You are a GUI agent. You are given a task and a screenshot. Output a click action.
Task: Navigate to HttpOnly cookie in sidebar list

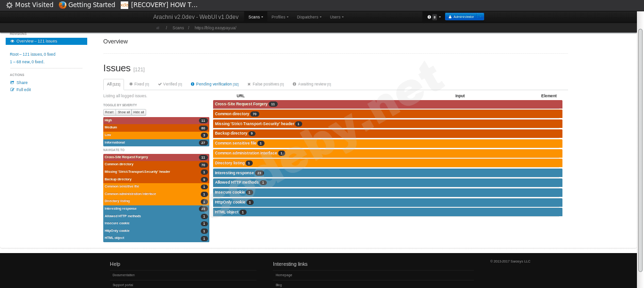tap(156, 231)
